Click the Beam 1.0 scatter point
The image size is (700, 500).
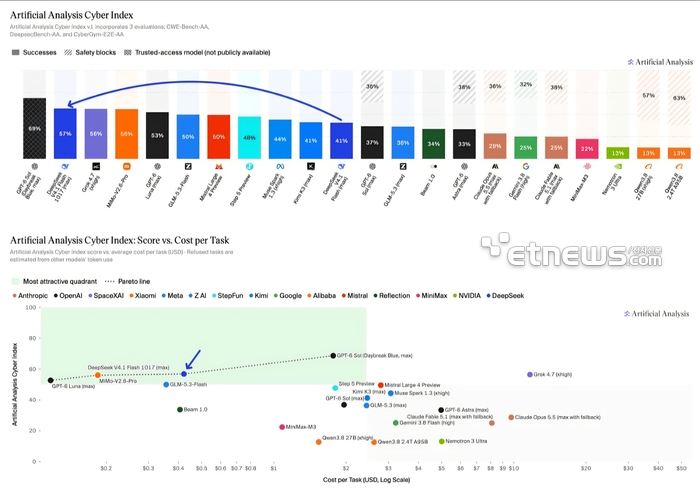pyautogui.click(x=180, y=409)
